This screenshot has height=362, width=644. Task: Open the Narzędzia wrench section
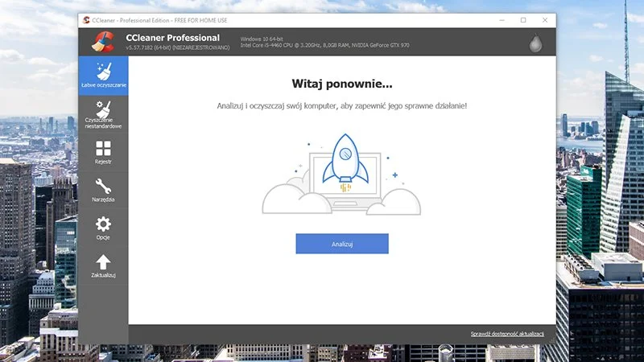(x=103, y=190)
